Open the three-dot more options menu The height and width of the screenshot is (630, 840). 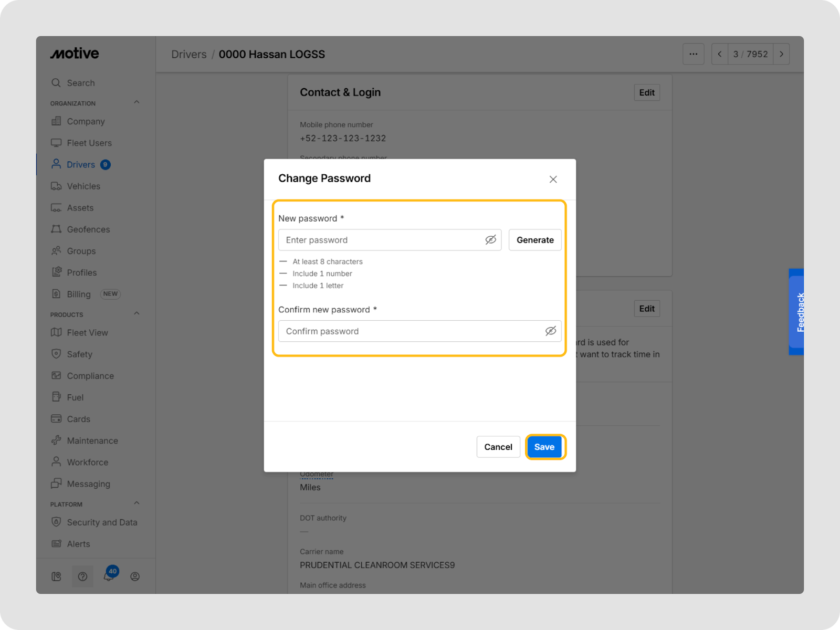point(693,54)
